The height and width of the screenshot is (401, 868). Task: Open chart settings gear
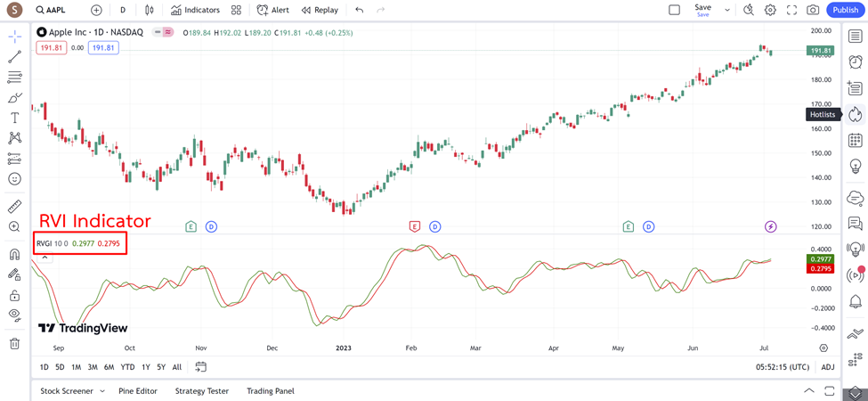pos(770,10)
